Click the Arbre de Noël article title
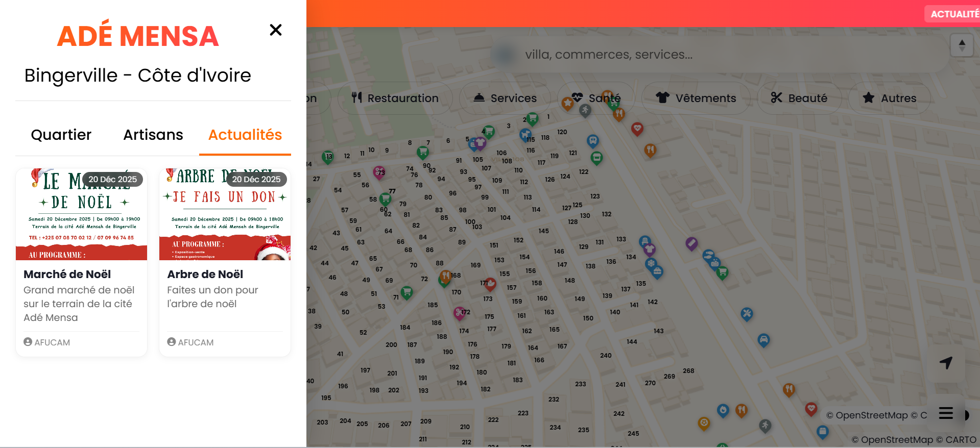The image size is (980, 448). pyautogui.click(x=205, y=275)
